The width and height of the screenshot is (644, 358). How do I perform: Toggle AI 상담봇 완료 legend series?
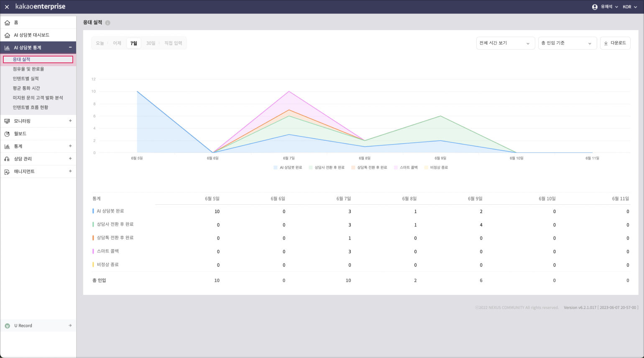288,167
